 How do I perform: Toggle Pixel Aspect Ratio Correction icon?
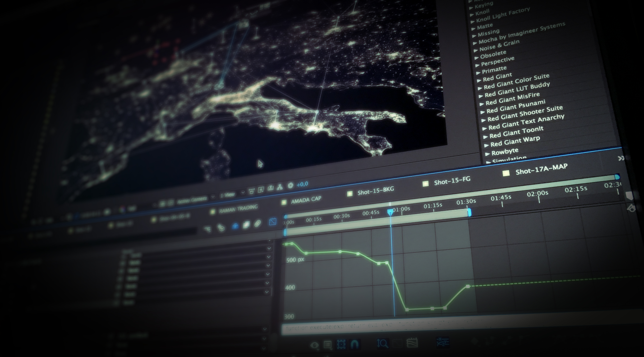click(x=252, y=191)
